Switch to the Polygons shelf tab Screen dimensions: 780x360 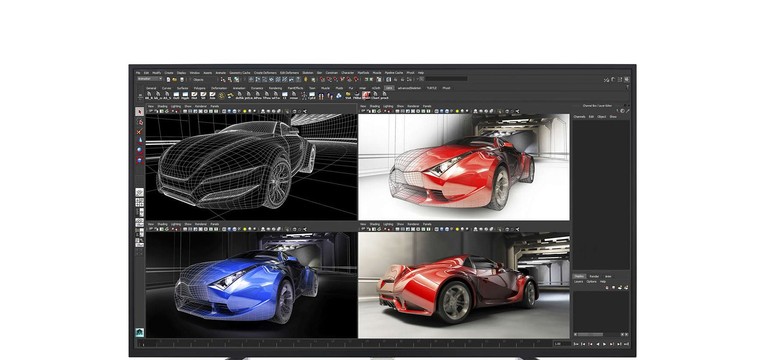pos(199,88)
